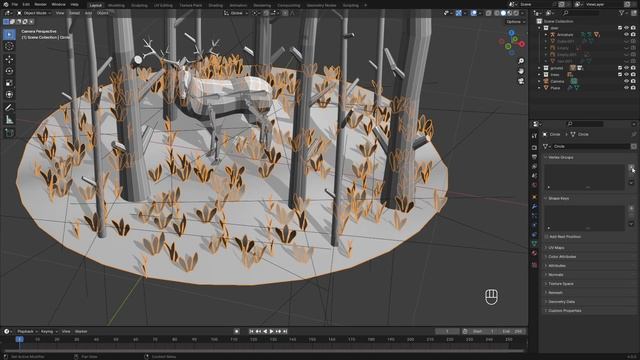Select the Transform tool
The width and height of the screenshot is (640, 360).
pyautogui.click(x=9, y=95)
